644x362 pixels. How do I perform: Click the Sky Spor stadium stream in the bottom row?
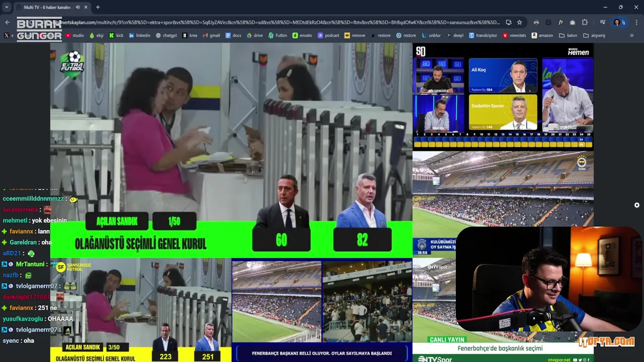coord(322,310)
